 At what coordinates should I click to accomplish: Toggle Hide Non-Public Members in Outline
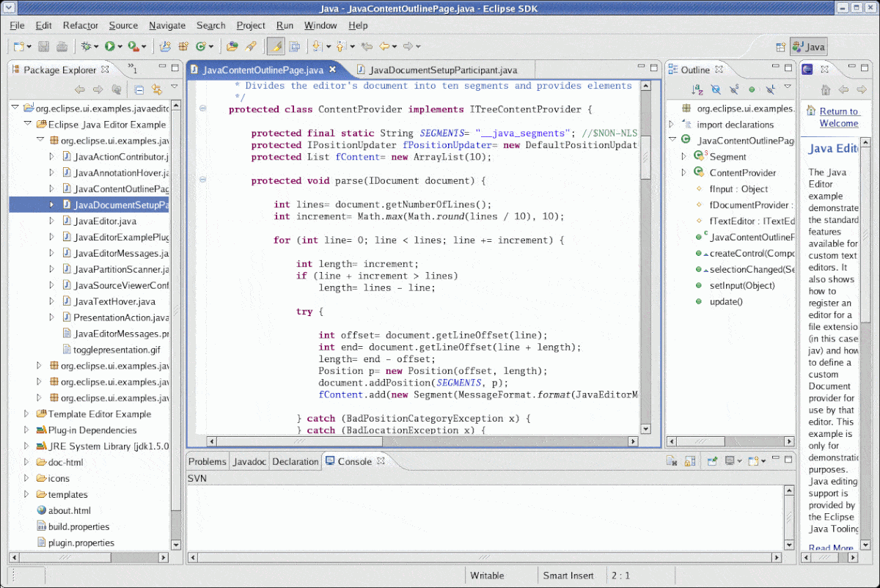(752, 89)
